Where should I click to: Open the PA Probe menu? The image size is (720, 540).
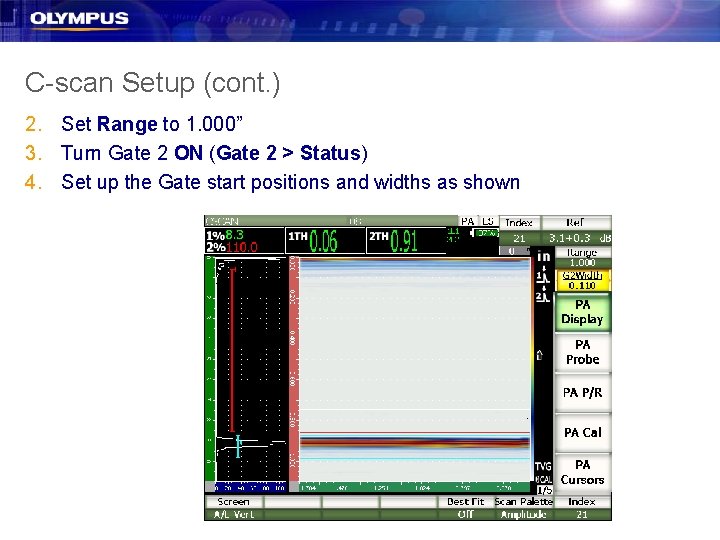(583, 352)
